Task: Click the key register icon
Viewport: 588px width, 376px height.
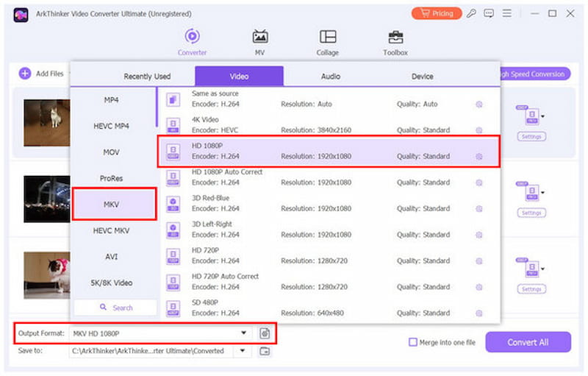Action: pos(471,13)
